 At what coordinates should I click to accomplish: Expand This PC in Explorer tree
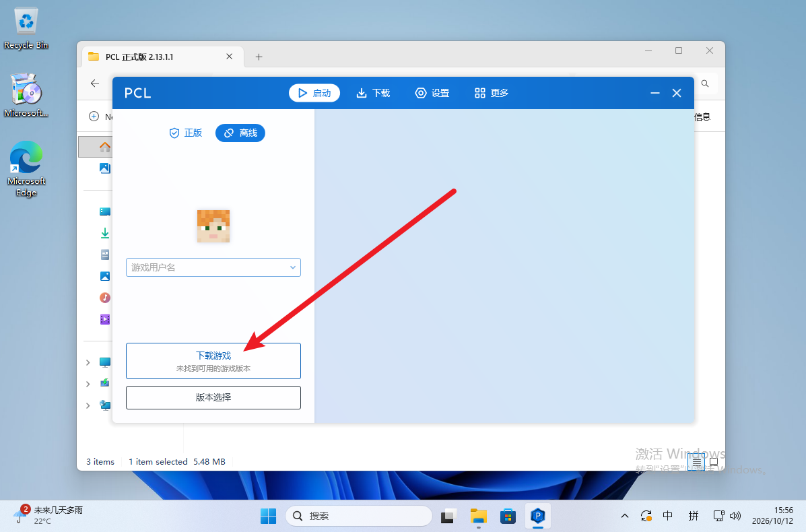point(88,362)
